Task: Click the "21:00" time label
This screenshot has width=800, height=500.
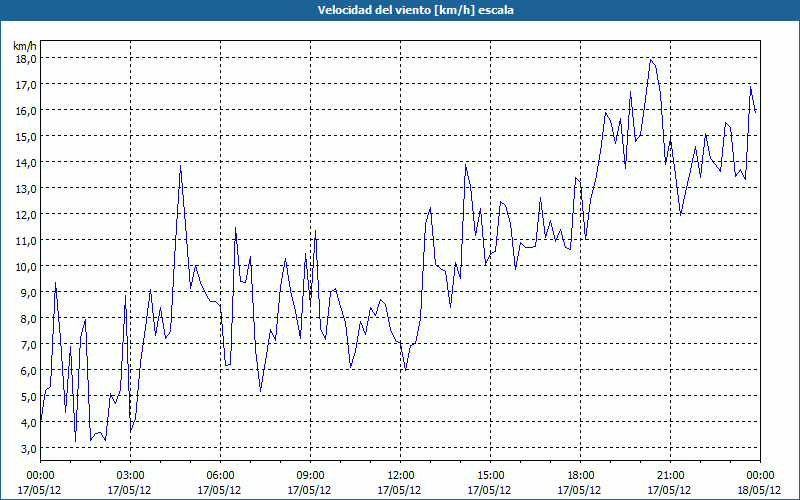Action: point(670,476)
